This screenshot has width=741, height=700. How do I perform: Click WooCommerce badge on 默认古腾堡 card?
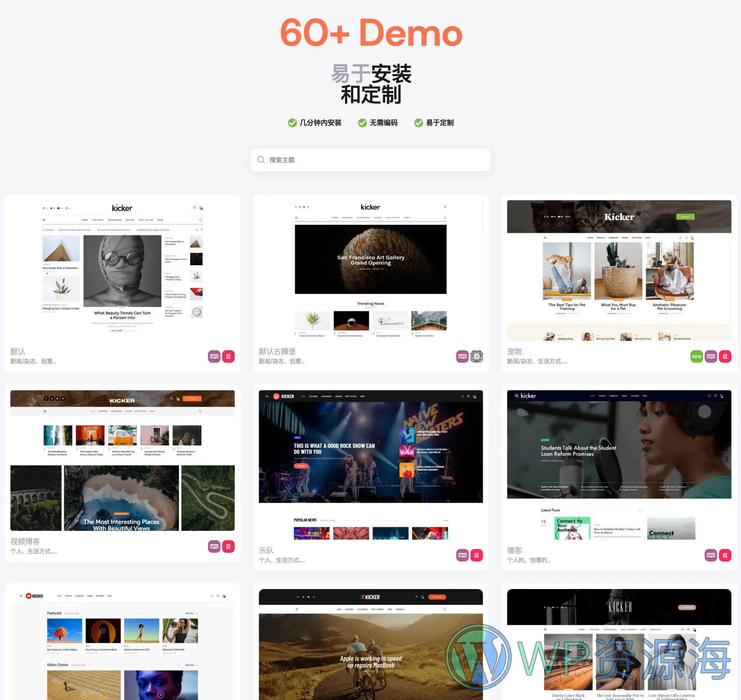(462, 357)
